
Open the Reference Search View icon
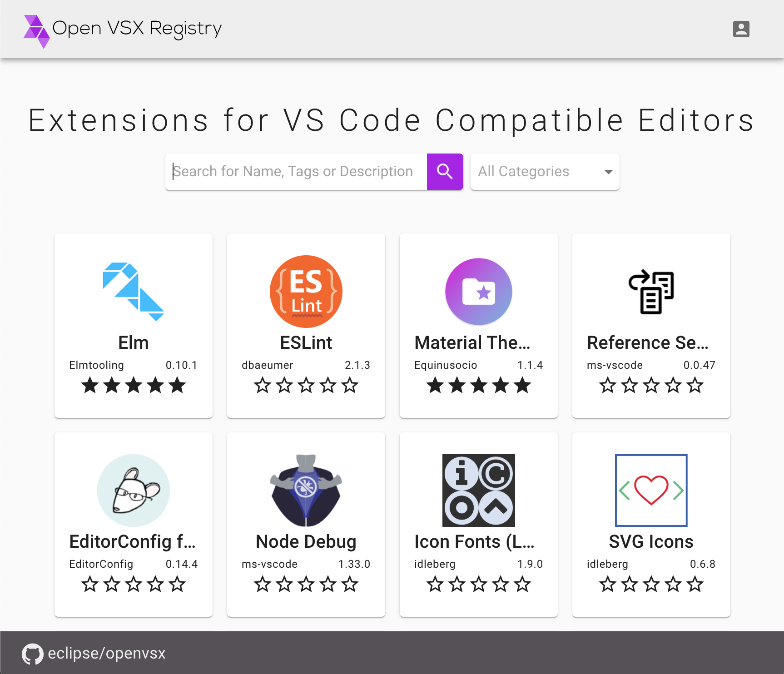click(651, 291)
